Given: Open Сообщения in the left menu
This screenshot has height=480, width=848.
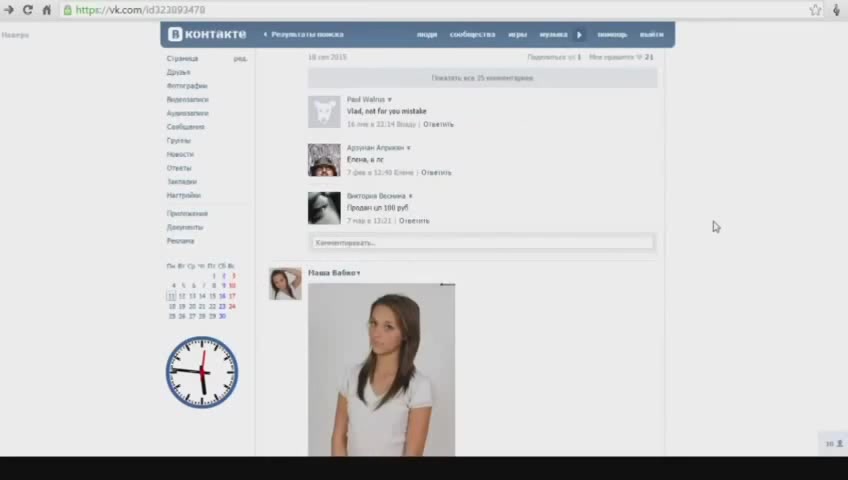Looking at the screenshot, I should 185,127.
